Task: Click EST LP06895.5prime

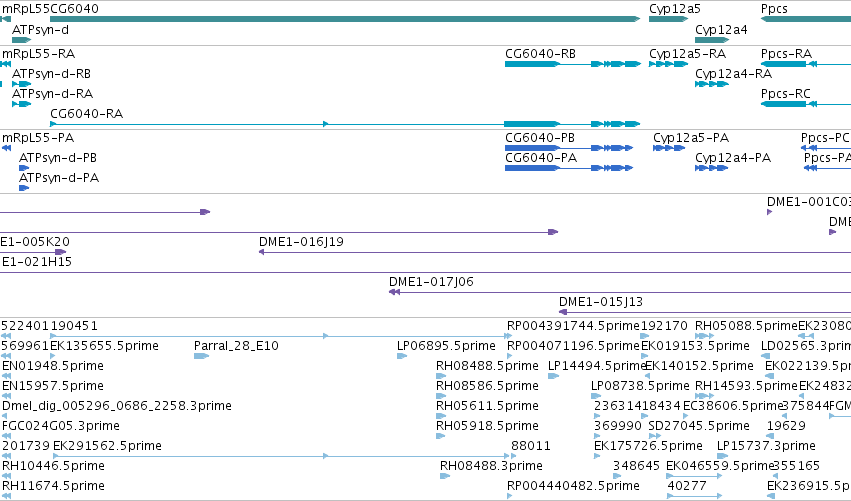Action: point(402,357)
